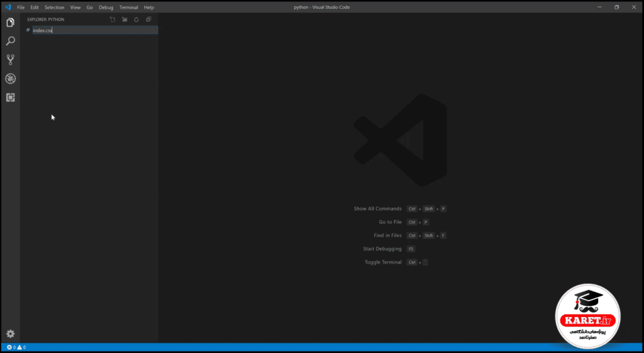Open the Terminal menu

128,8
